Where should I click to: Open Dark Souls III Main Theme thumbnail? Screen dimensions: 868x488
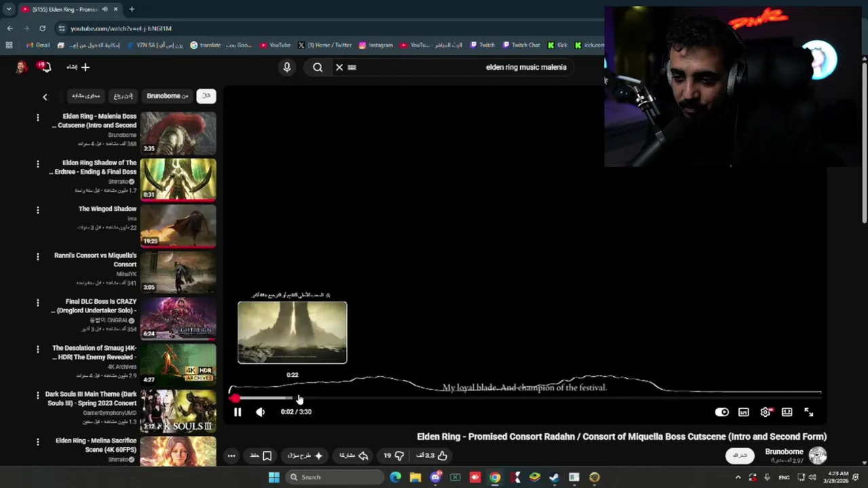178,411
